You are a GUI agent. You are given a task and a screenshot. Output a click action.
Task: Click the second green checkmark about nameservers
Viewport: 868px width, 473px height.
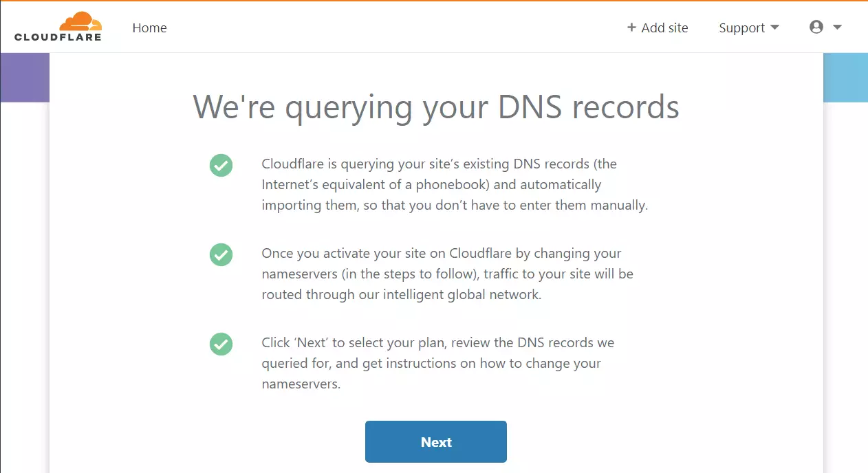221,254
